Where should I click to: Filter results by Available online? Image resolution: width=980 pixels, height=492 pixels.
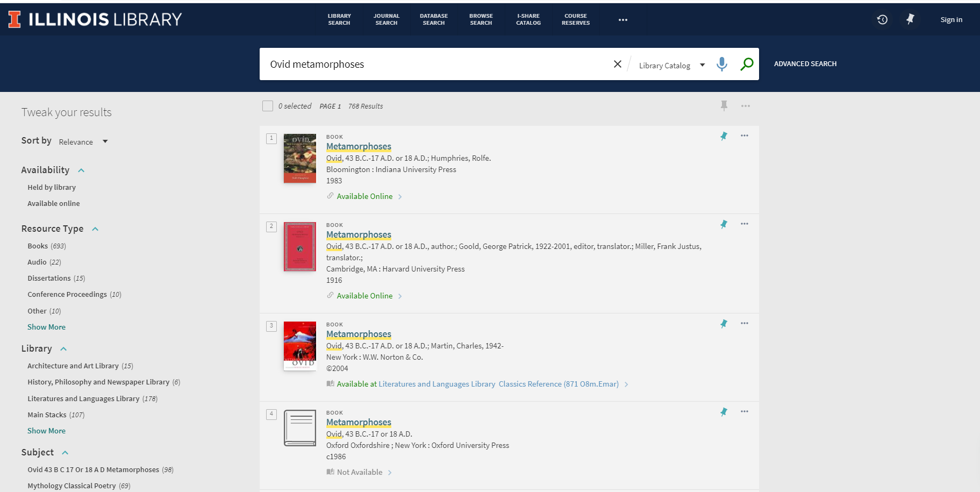pyautogui.click(x=54, y=203)
